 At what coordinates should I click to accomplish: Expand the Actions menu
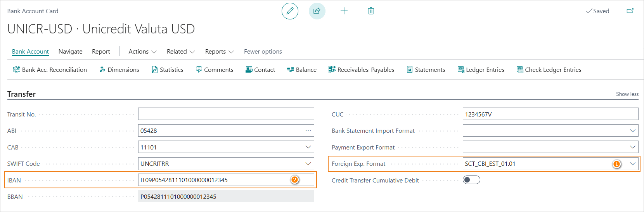click(142, 52)
